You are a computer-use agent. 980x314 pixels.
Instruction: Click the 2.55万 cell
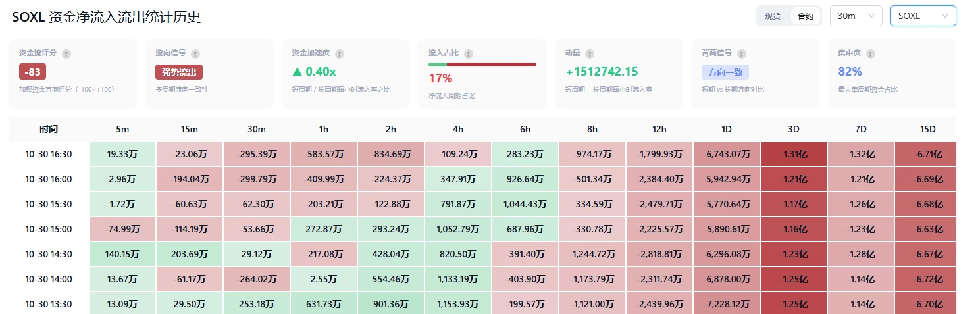(x=324, y=279)
